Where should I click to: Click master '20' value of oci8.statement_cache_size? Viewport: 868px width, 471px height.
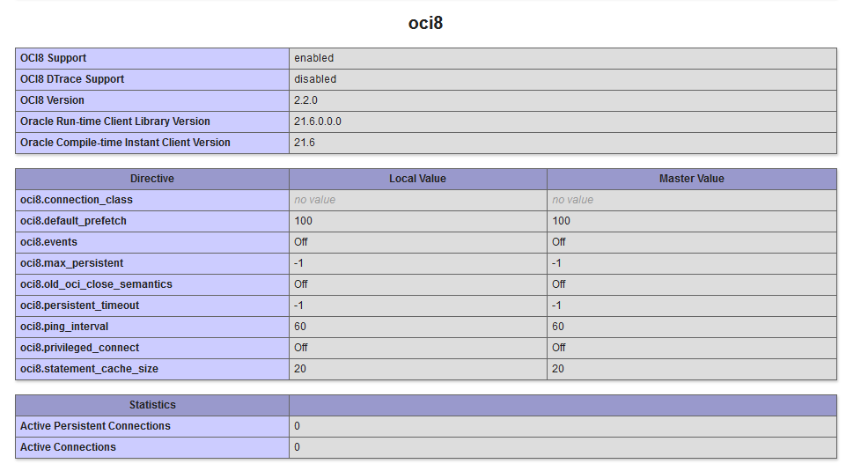[x=558, y=369]
